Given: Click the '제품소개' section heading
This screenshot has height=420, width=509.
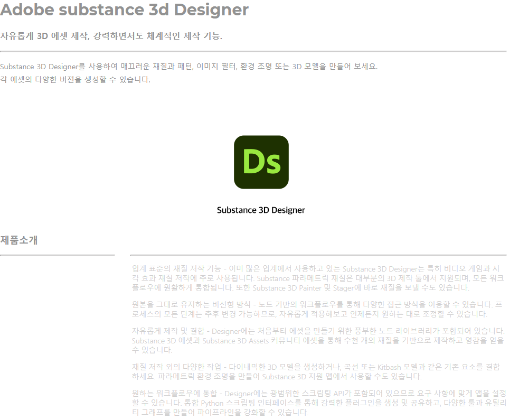Looking at the screenshot, I should point(19,240).
